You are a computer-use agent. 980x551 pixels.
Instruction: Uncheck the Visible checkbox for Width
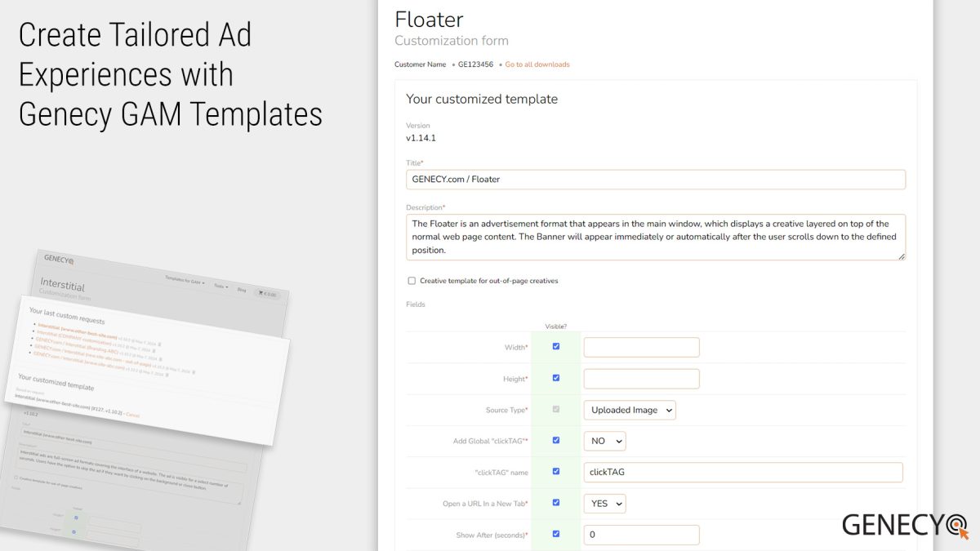556,346
